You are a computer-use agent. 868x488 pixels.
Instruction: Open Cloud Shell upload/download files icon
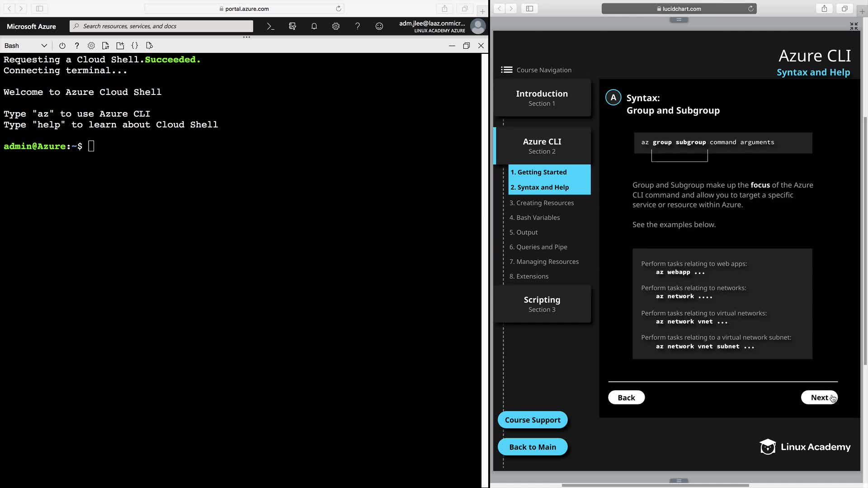105,46
